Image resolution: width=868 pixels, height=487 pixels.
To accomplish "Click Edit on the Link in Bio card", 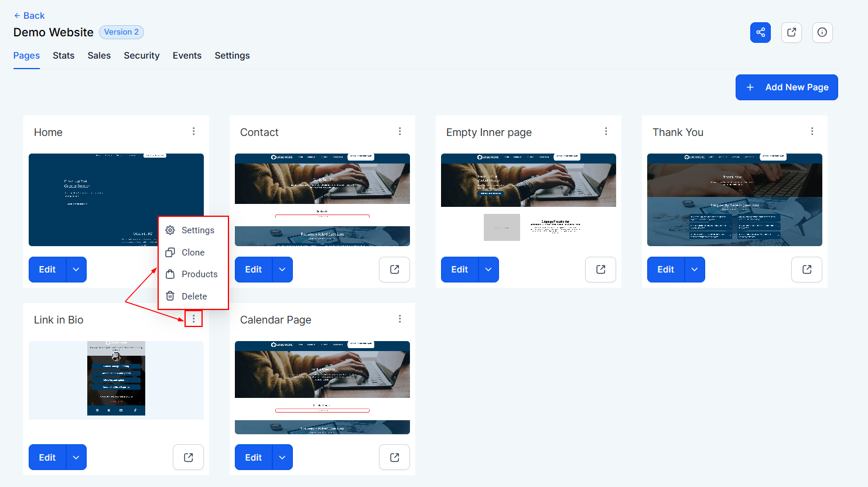I will (x=47, y=457).
